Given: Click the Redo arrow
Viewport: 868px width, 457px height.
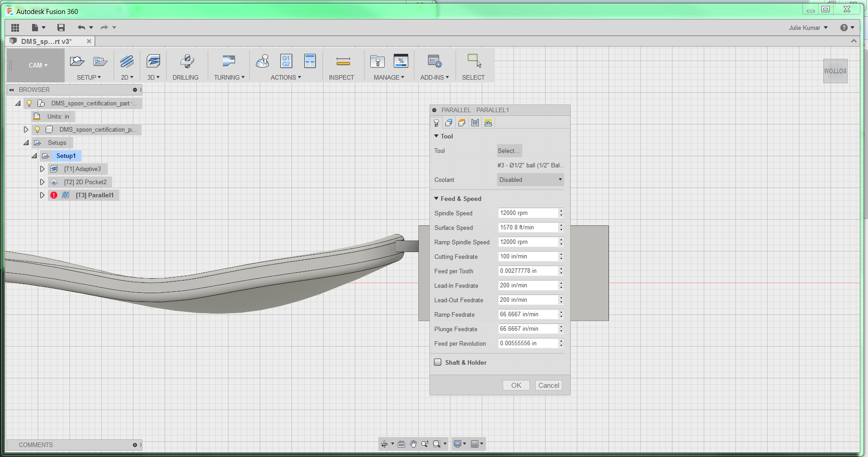Looking at the screenshot, I should click(x=104, y=28).
